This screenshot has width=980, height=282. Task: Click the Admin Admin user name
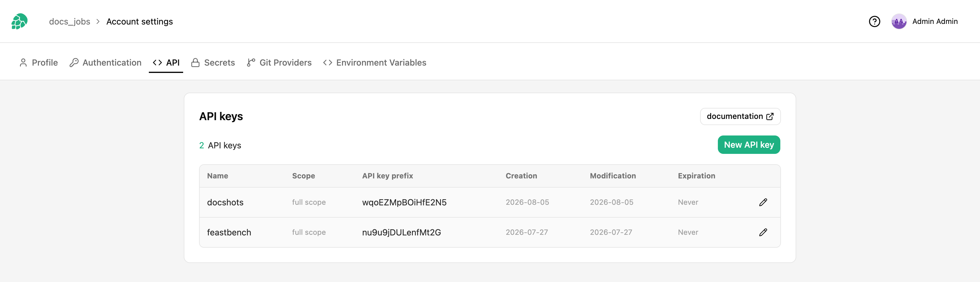(x=935, y=21)
